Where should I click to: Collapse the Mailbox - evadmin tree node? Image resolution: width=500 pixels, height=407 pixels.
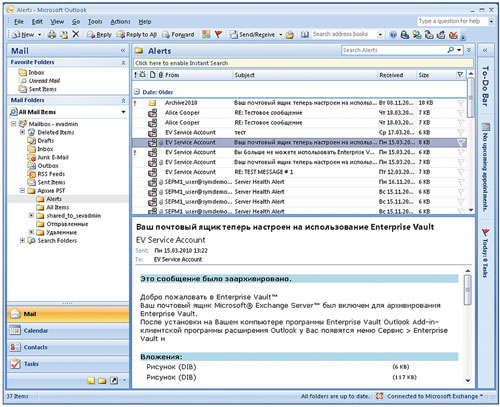point(14,124)
